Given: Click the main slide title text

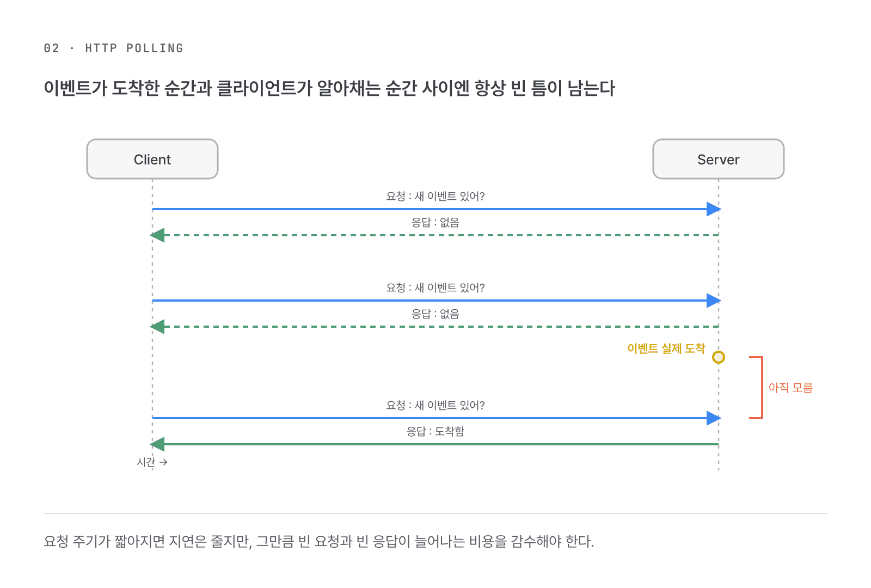Looking at the screenshot, I should click(x=329, y=88).
